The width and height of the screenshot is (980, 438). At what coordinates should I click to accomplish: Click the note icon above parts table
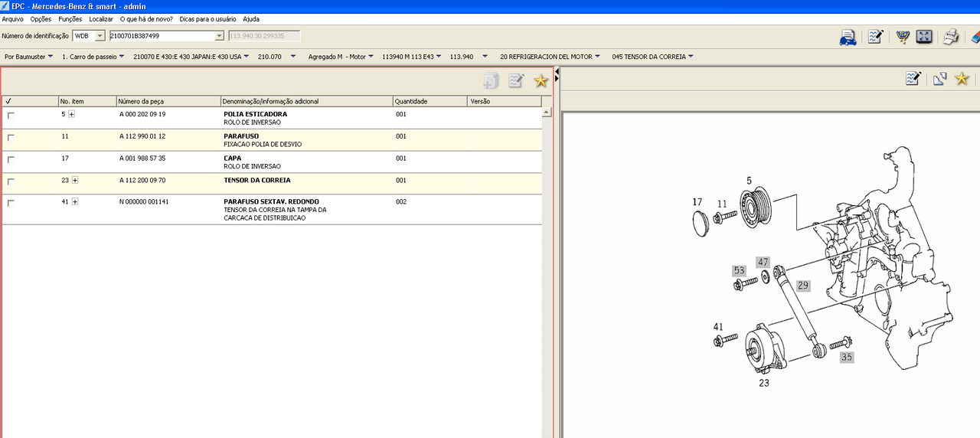click(516, 80)
